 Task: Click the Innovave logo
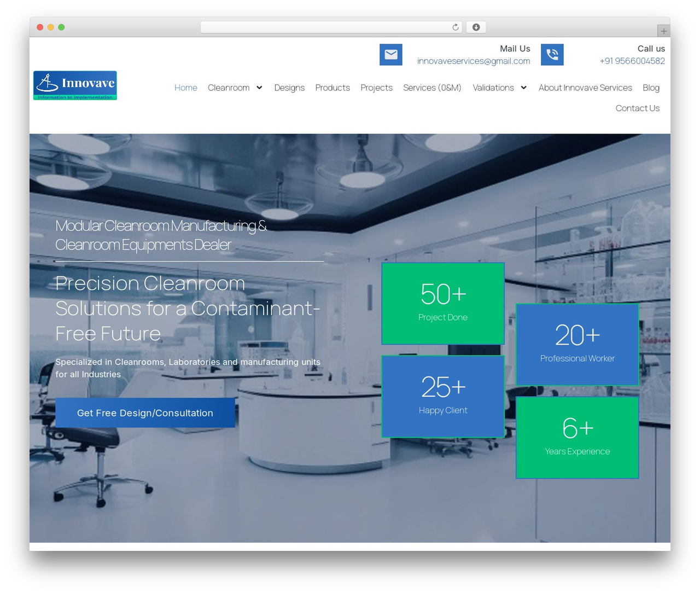click(x=75, y=85)
